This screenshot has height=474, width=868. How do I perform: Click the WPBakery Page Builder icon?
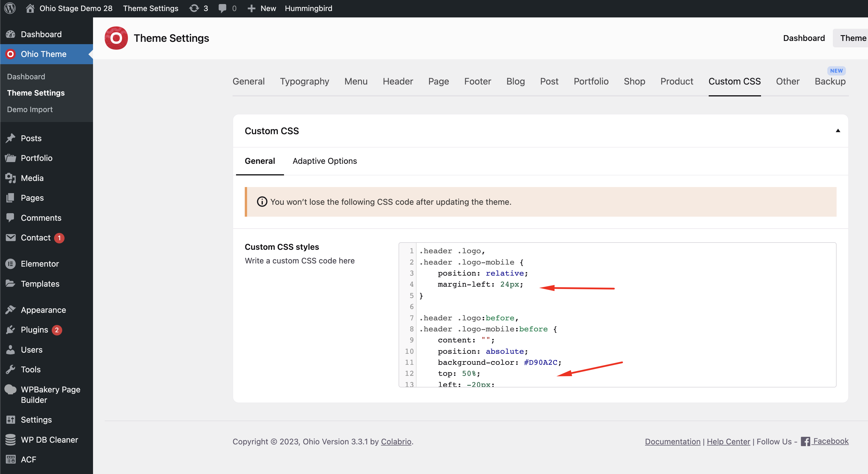pos(10,389)
